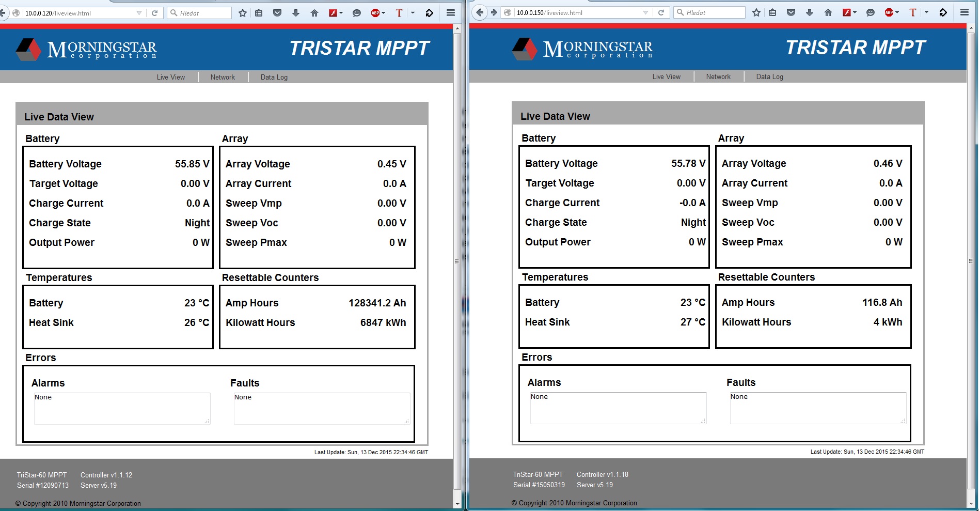Select the "27 °C" Heat Sink temperature

(x=693, y=322)
